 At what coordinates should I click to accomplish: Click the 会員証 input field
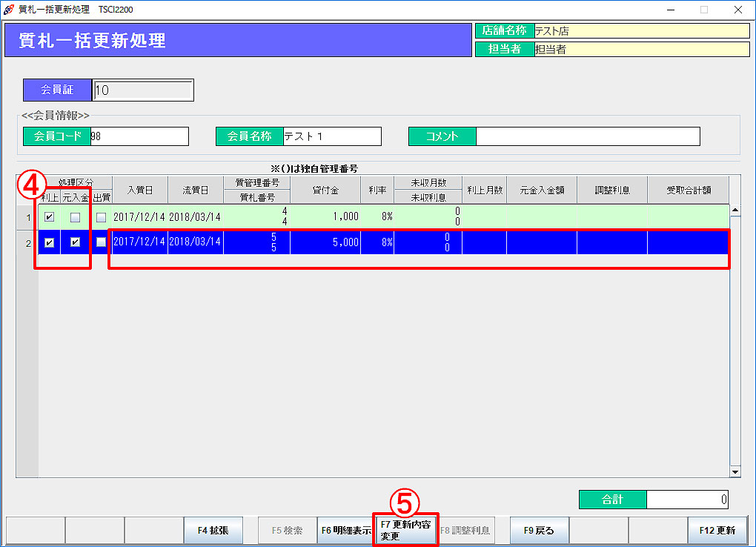(143, 90)
